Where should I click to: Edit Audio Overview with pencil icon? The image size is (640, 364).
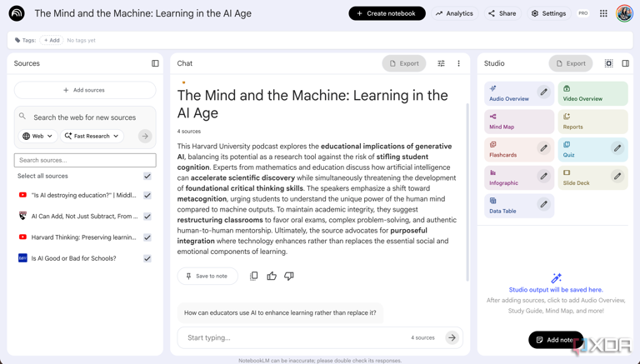(x=543, y=92)
